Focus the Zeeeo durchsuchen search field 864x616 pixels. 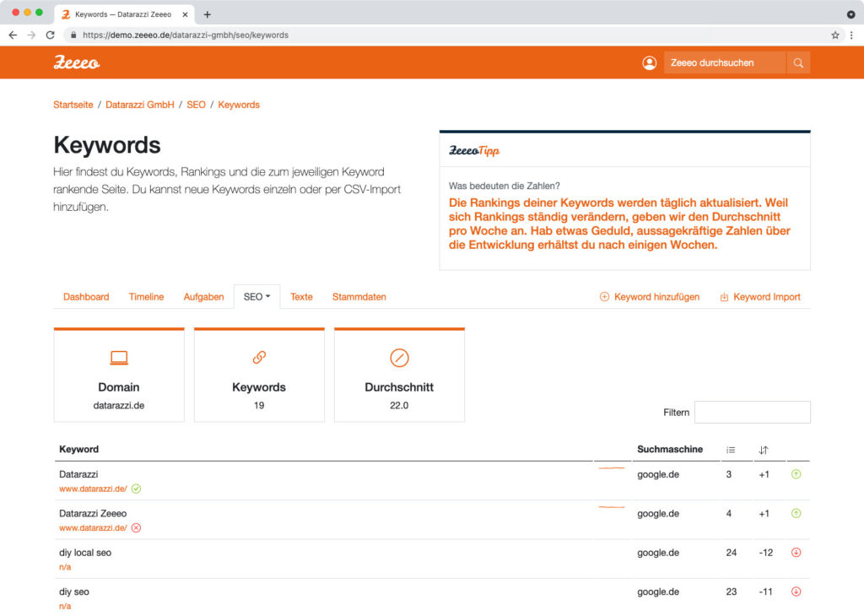click(725, 62)
